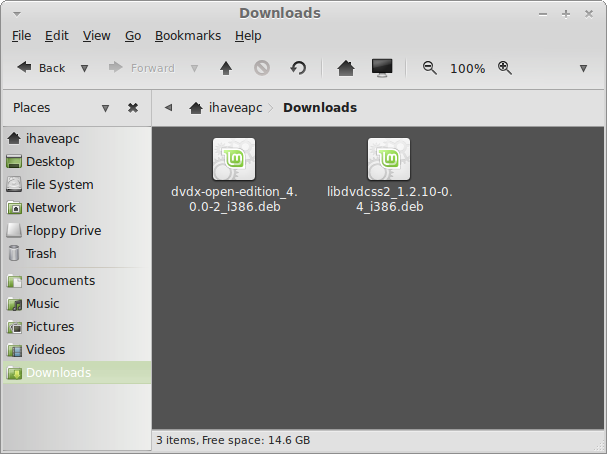
Task: Close the Downloads window
Action: (x=589, y=14)
